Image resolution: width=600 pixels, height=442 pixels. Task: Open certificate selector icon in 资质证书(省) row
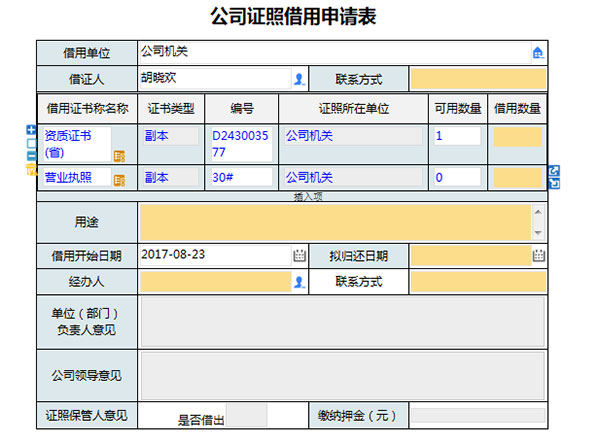119,156
